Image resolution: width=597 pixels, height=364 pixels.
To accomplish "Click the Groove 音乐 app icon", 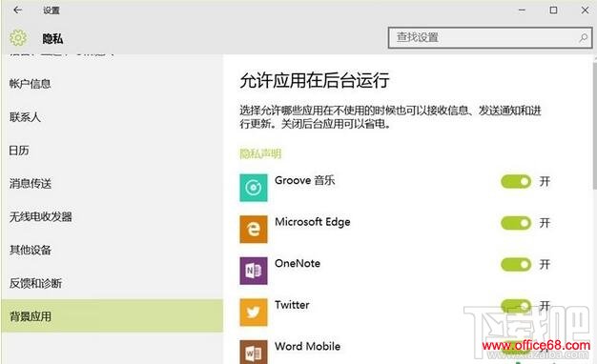I will click(253, 188).
